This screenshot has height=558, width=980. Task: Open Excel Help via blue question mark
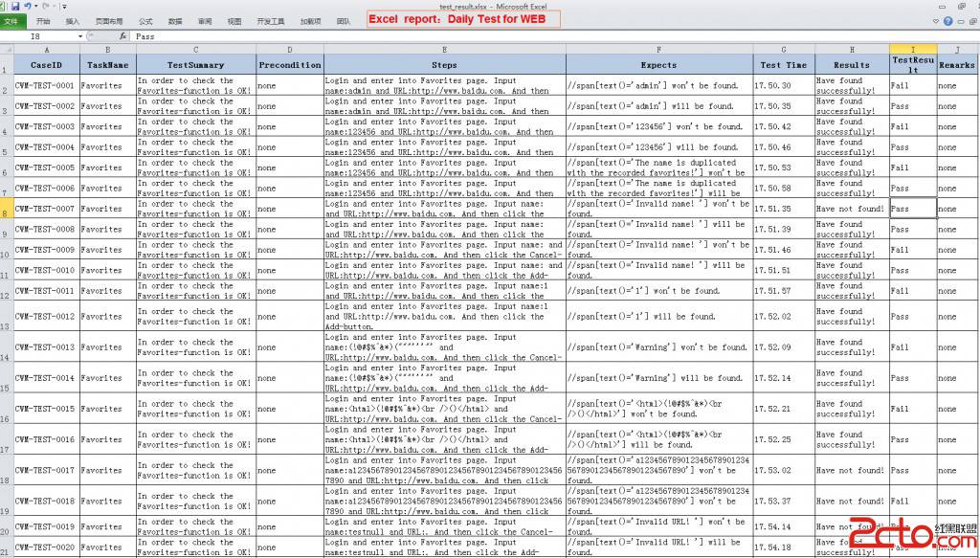pyautogui.click(x=948, y=21)
